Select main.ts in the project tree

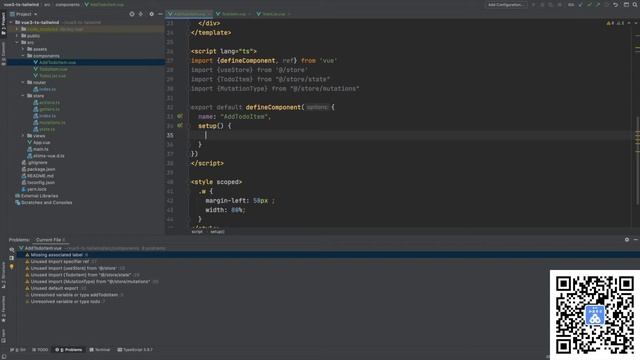pyautogui.click(x=40, y=149)
